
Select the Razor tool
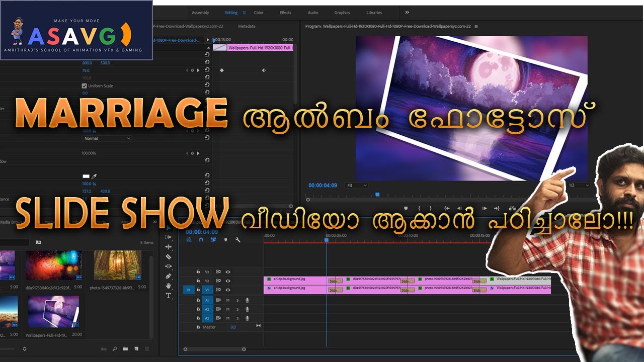169,256
